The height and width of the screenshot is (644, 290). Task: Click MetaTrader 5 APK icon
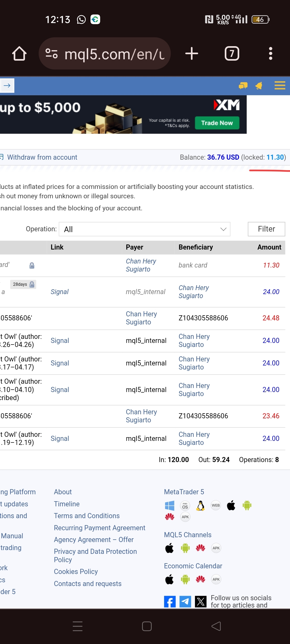click(185, 517)
